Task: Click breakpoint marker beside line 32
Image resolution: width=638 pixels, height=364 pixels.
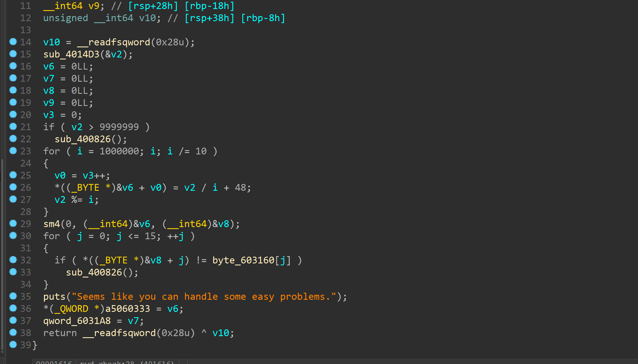Action: pyautogui.click(x=13, y=260)
